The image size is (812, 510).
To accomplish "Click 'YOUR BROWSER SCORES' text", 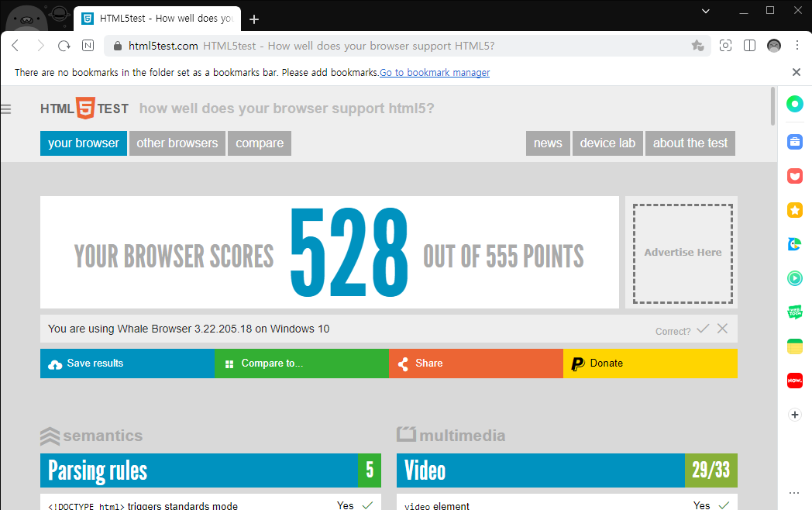I will click(174, 256).
